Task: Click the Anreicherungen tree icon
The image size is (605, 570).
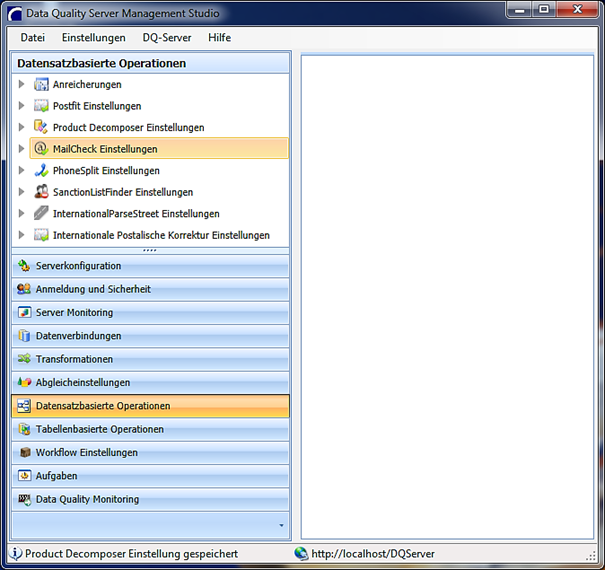Action: pyautogui.click(x=41, y=84)
